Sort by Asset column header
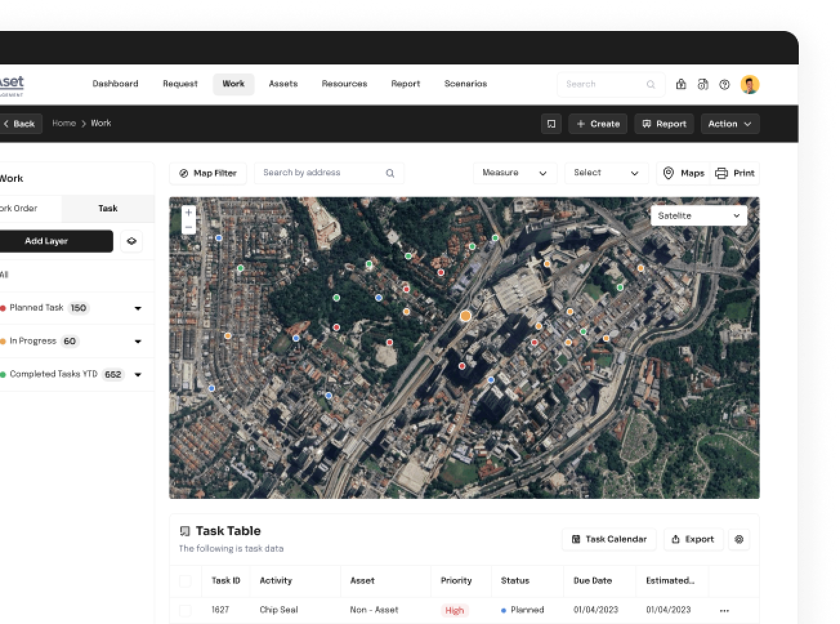 tap(362, 581)
